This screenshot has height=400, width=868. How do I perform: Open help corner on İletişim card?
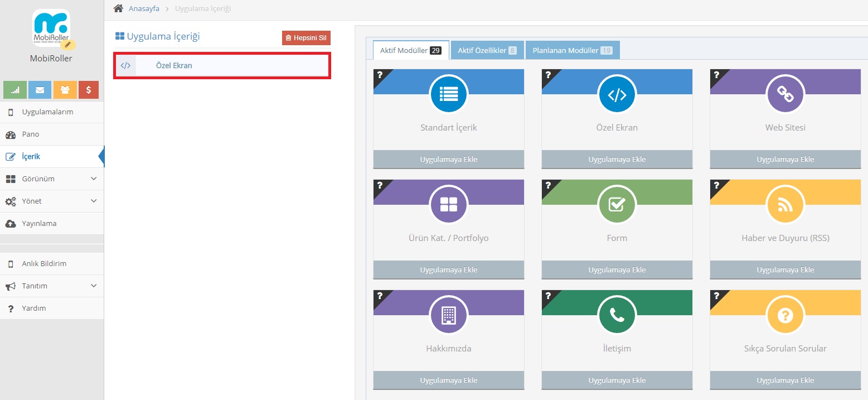(548, 296)
